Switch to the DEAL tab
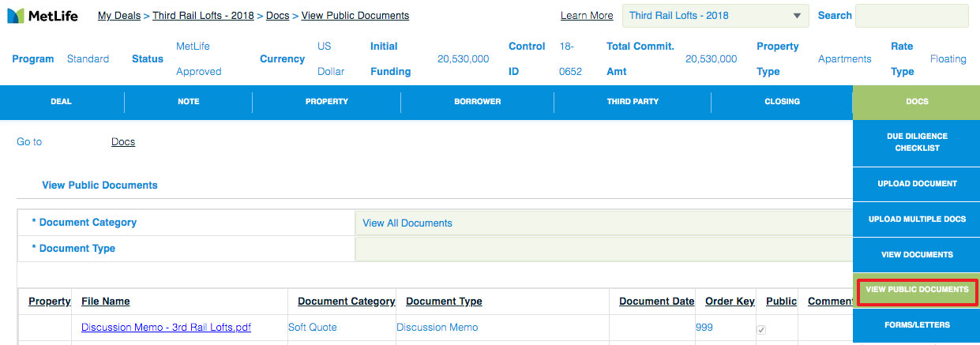Screen dimensions: 980x345 [x=61, y=102]
